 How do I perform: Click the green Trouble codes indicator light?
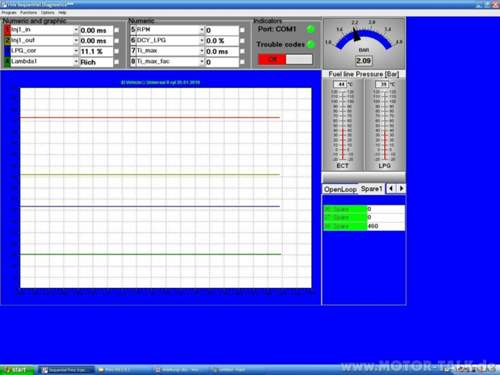click(311, 44)
